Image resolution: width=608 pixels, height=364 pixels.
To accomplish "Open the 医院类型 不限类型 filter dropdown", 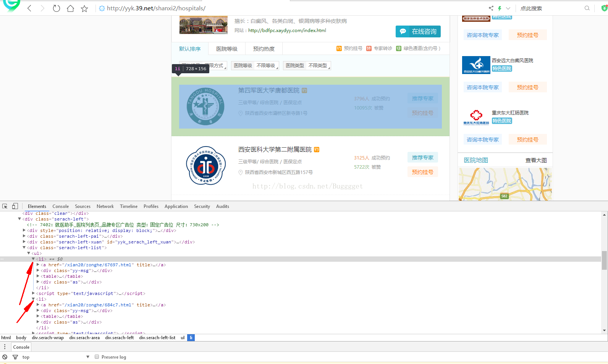I will [307, 66].
